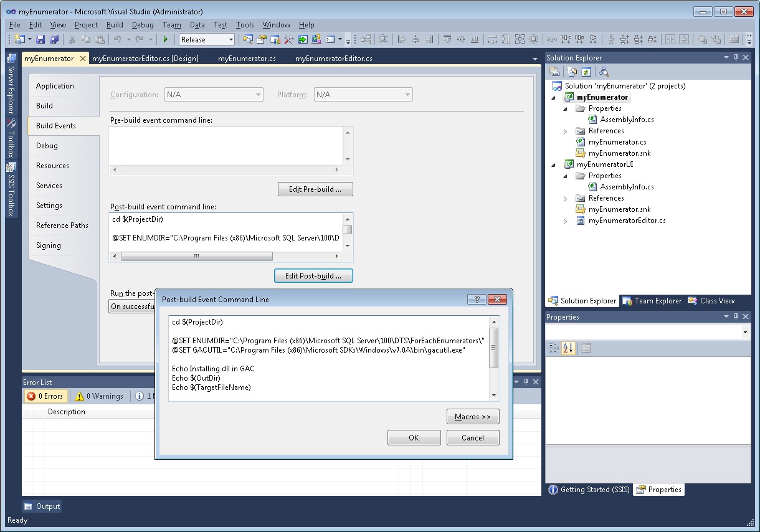760x532 pixels.
Task: Click the Save icon in the toolbar
Action: (x=40, y=39)
